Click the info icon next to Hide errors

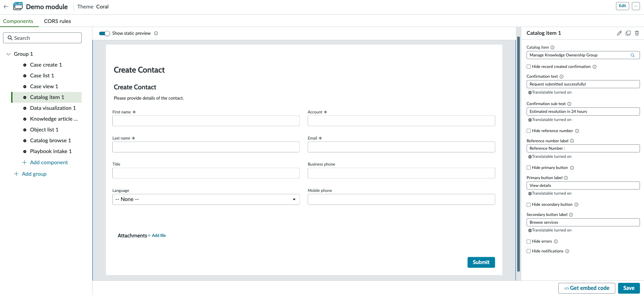click(556, 242)
